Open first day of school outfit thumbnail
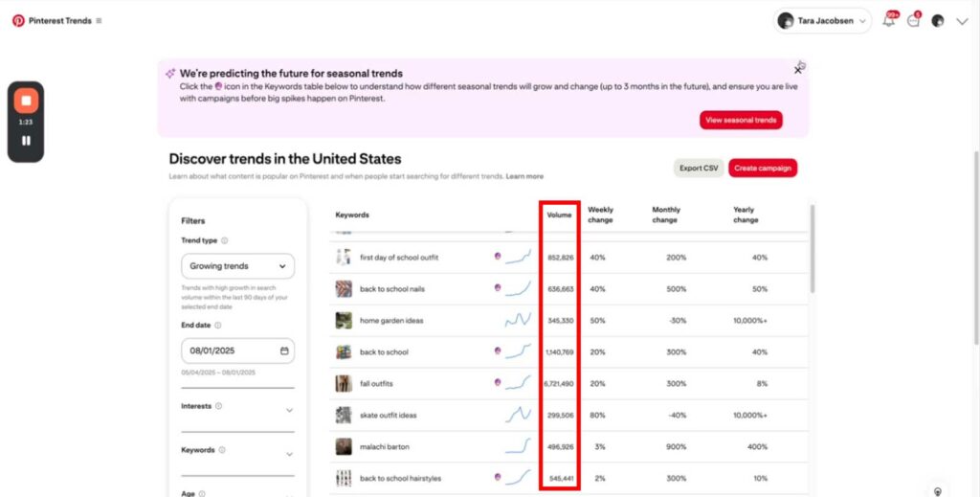The image size is (980, 497). click(344, 257)
